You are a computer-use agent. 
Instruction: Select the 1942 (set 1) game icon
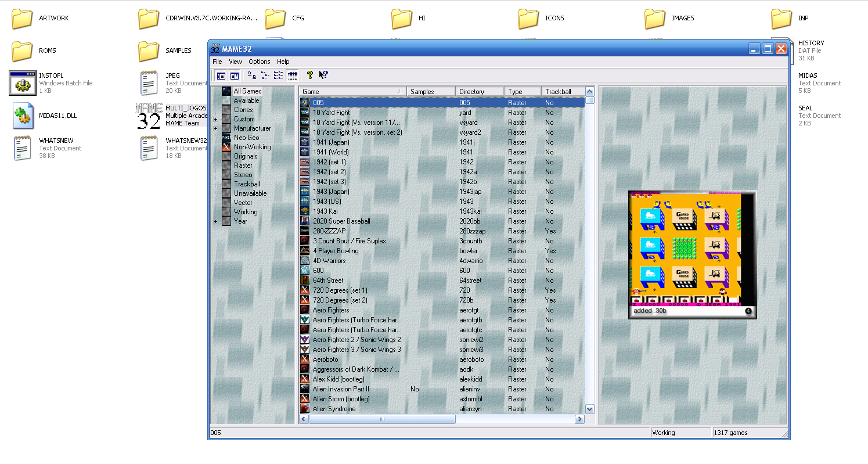(304, 162)
